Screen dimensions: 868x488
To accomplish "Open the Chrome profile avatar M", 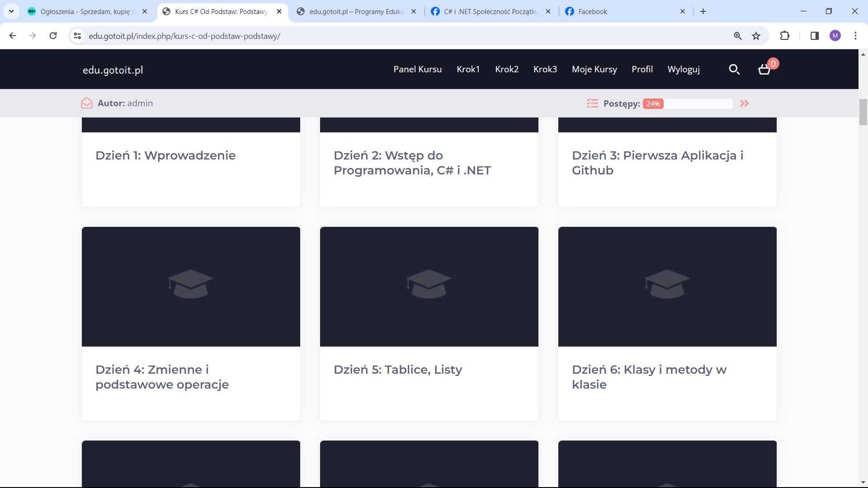I will tap(835, 36).
